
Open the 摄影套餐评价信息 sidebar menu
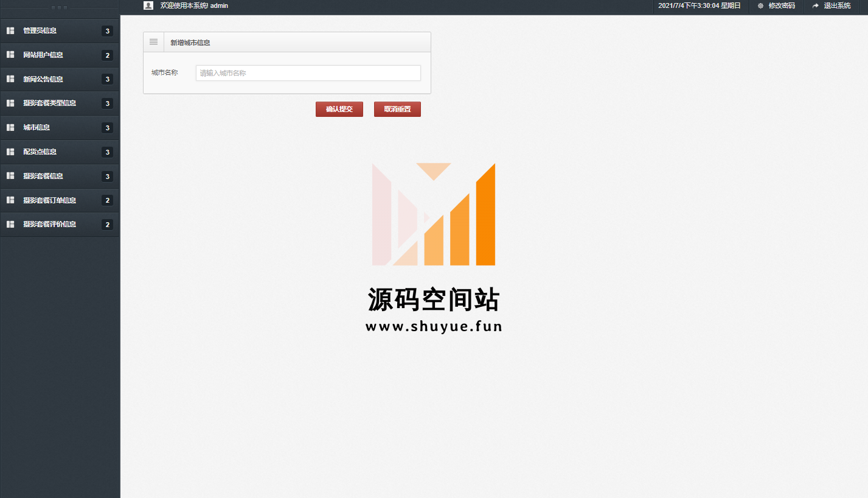pyautogui.click(x=60, y=224)
